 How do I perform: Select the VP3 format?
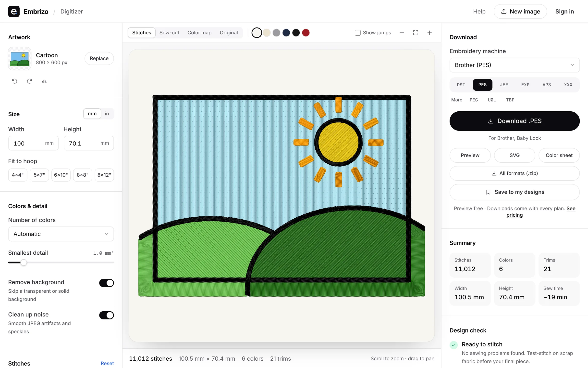(547, 85)
